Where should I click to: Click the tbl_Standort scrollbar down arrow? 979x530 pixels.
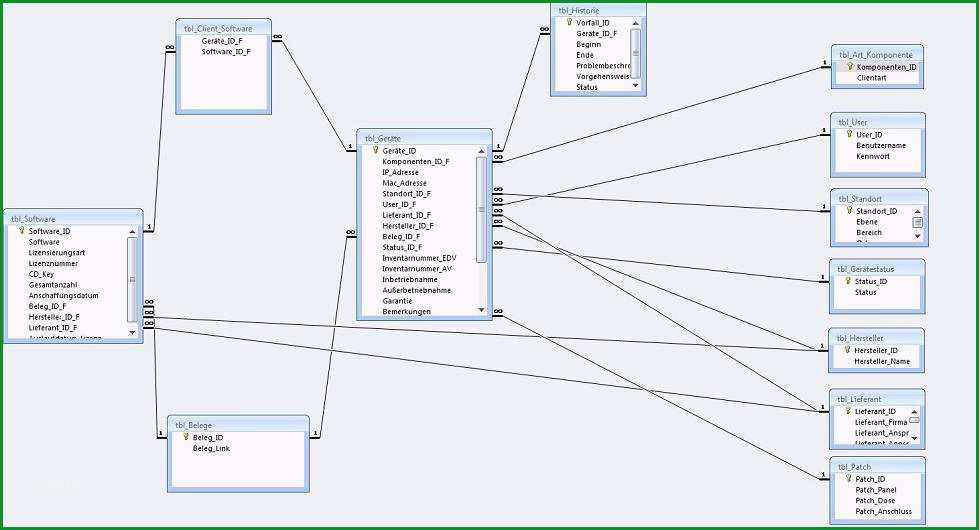[x=917, y=236]
